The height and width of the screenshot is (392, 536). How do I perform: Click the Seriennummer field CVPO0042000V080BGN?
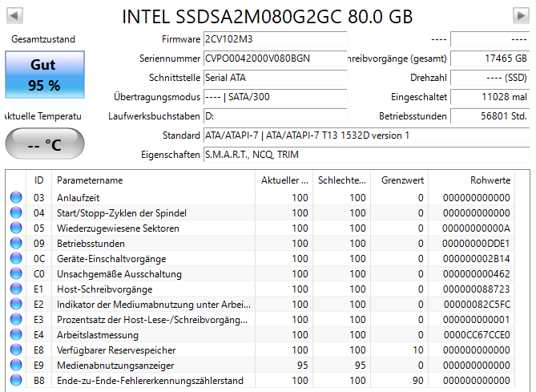[275, 59]
